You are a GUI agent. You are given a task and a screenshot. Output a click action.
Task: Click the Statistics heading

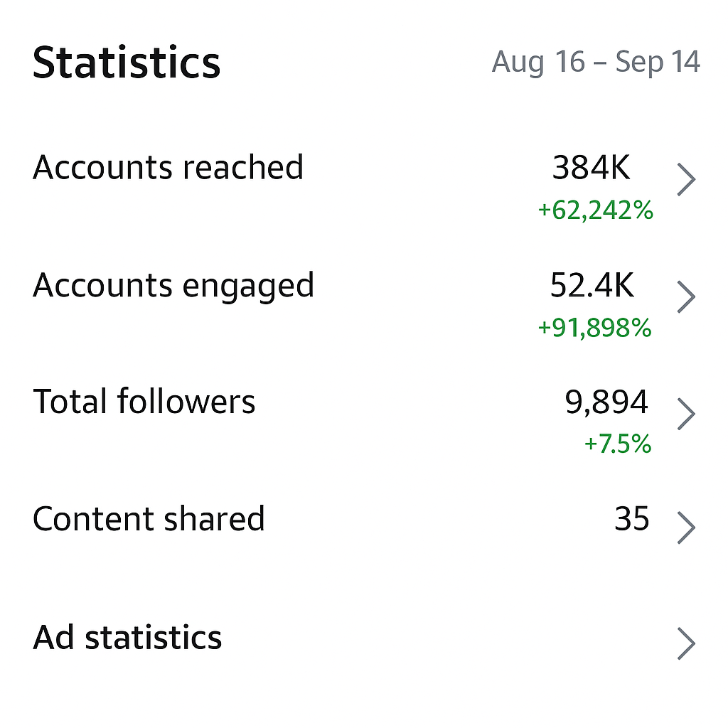(x=127, y=63)
